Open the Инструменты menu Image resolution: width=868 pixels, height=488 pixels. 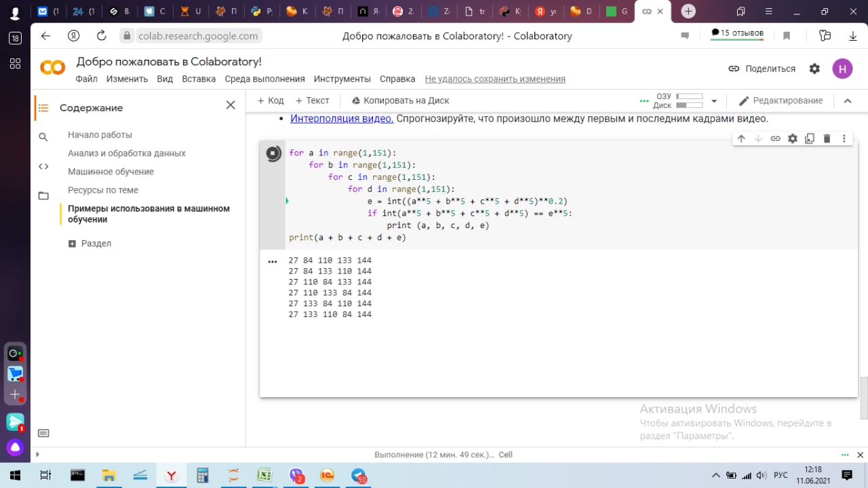tap(342, 79)
